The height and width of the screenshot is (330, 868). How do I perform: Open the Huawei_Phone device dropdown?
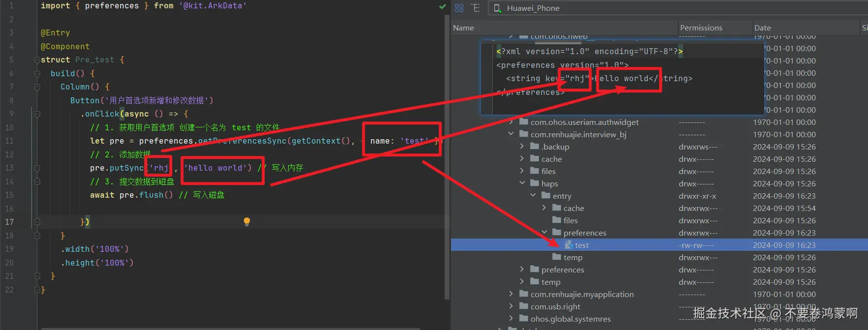678,8
